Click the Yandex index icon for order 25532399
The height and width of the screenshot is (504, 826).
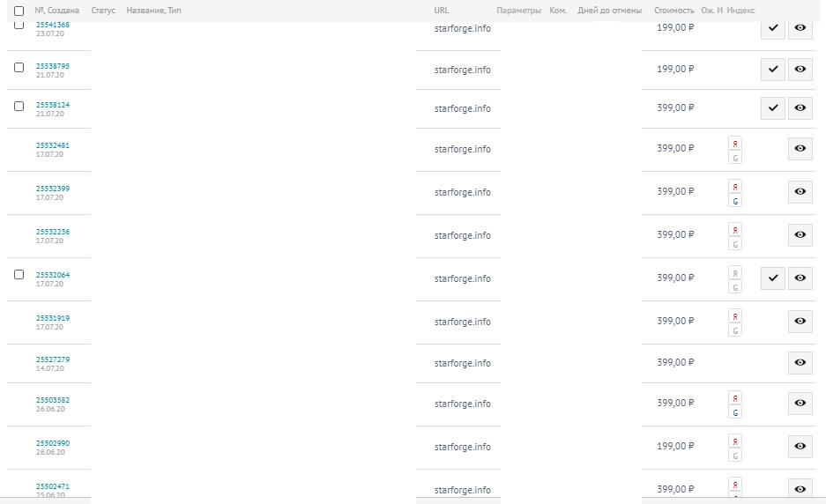point(735,186)
